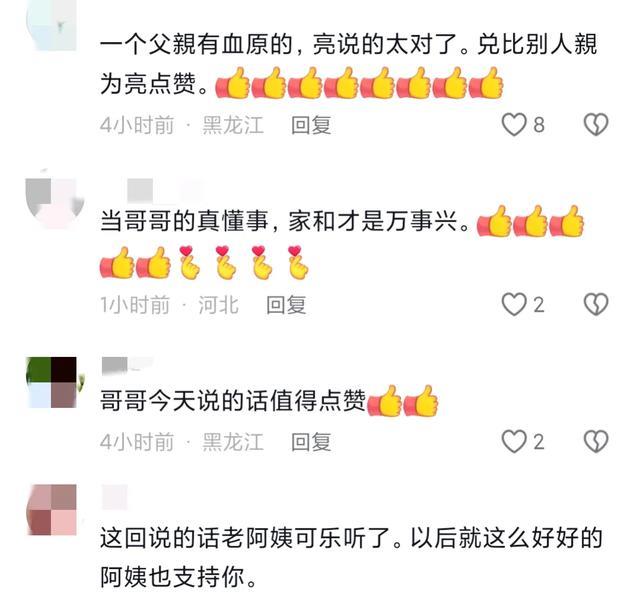Screen dimensions: 640x595
Task: Like the comment with 8 likes
Action: (514, 124)
